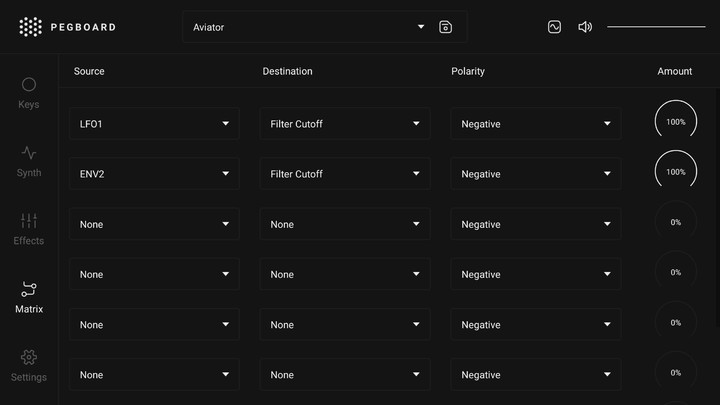
Task: Open the Settings gear icon
Action: 29,358
